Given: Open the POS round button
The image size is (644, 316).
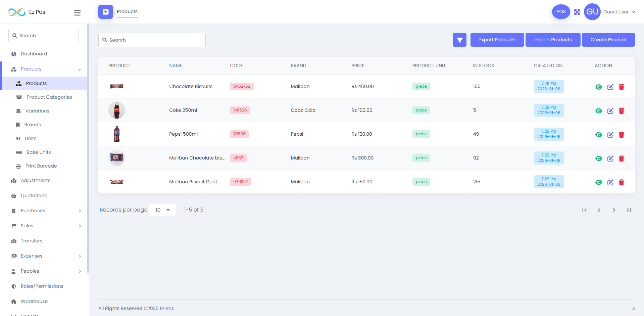Looking at the screenshot, I should tap(561, 12).
